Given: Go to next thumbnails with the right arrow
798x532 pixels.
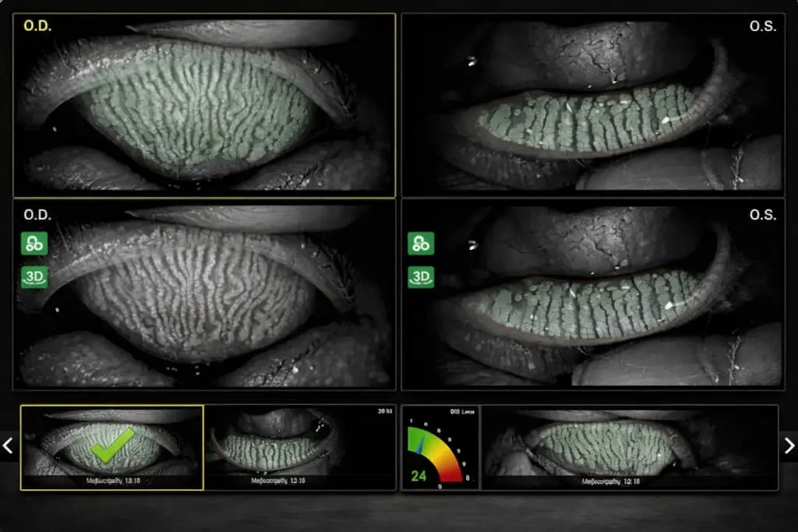Looking at the screenshot, I should [x=789, y=446].
